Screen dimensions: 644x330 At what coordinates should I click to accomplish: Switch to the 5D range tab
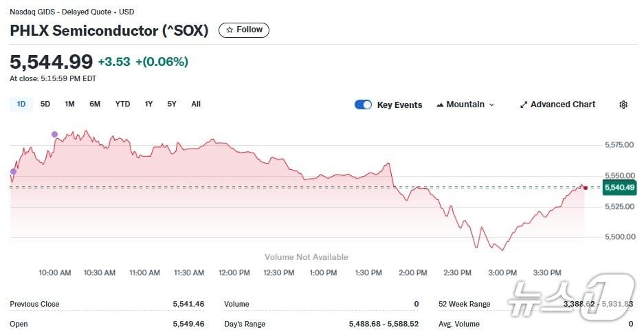[45, 104]
